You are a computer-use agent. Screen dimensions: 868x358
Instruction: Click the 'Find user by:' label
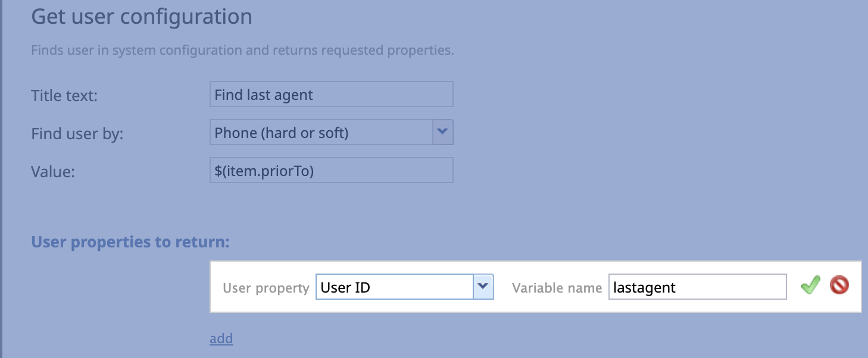(x=77, y=134)
